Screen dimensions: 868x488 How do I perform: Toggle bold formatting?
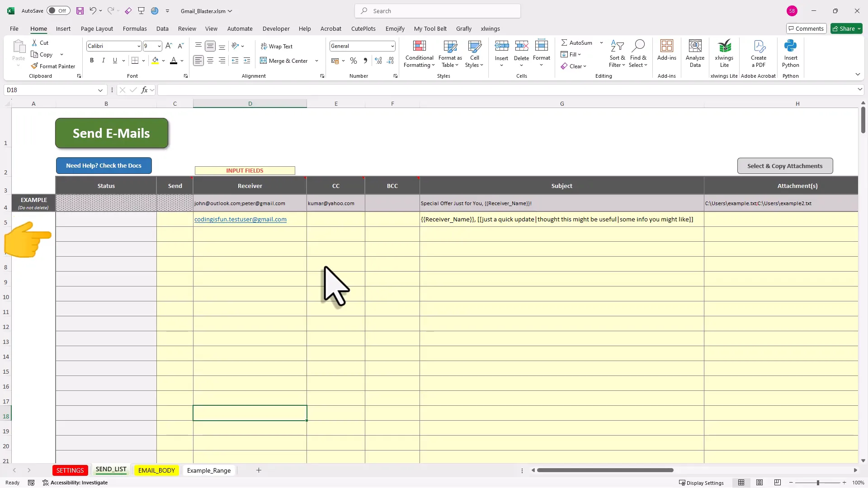(x=92, y=60)
